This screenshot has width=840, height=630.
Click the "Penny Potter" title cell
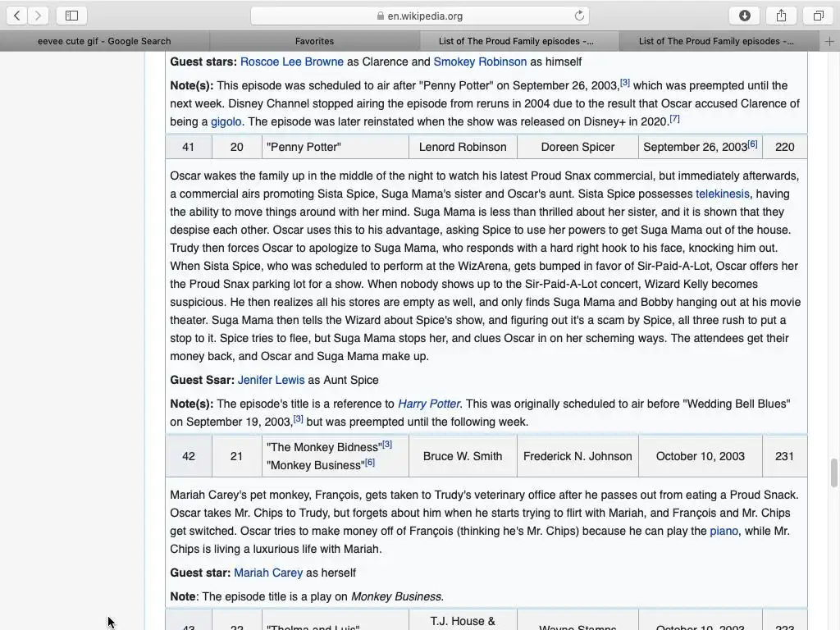(x=336, y=147)
